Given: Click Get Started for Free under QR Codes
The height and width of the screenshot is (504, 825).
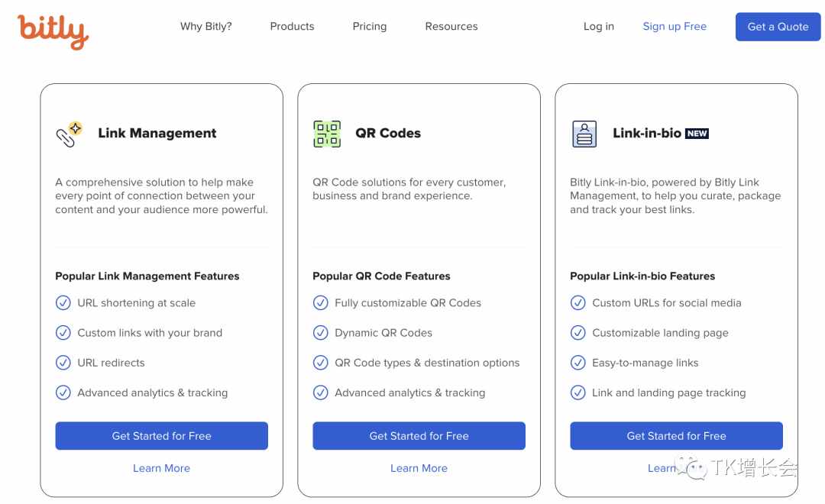Looking at the screenshot, I should 419,435.
